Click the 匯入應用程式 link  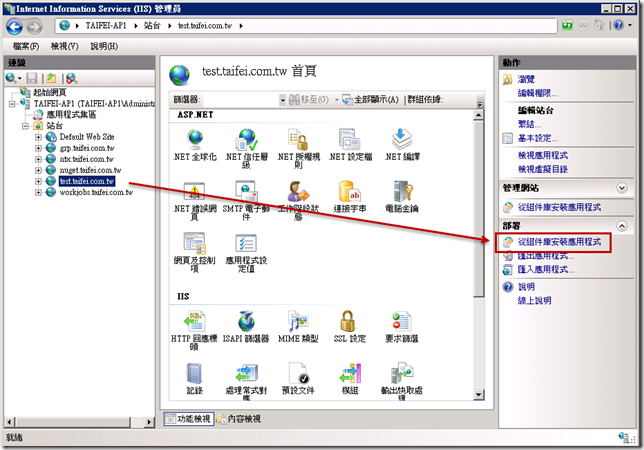pyautogui.click(x=546, y=270)
